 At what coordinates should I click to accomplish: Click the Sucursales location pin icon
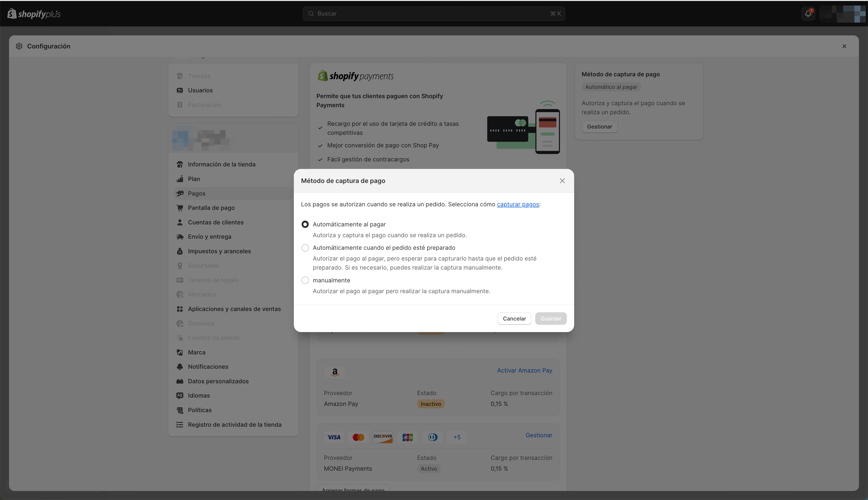(180, 266)
